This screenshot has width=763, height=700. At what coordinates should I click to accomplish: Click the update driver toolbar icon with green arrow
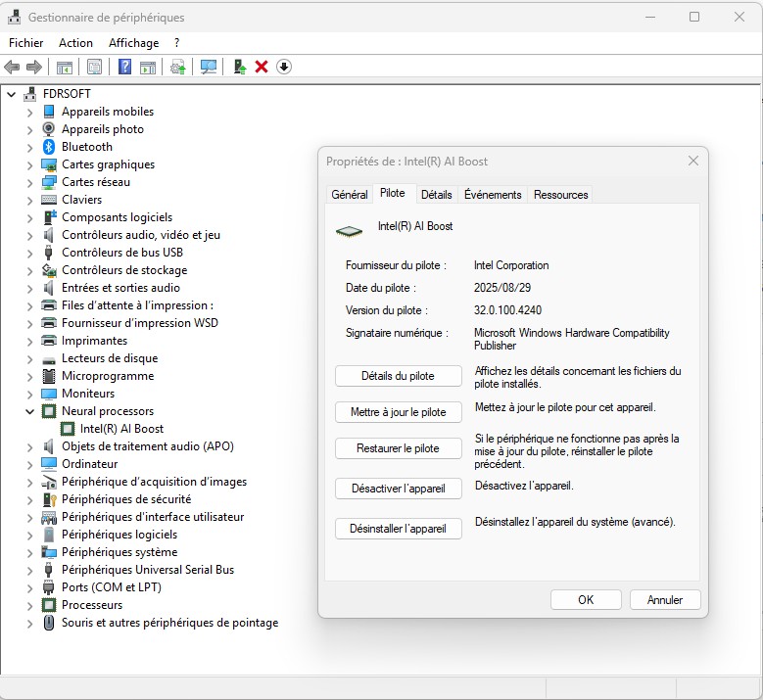(x=239, y=67)
